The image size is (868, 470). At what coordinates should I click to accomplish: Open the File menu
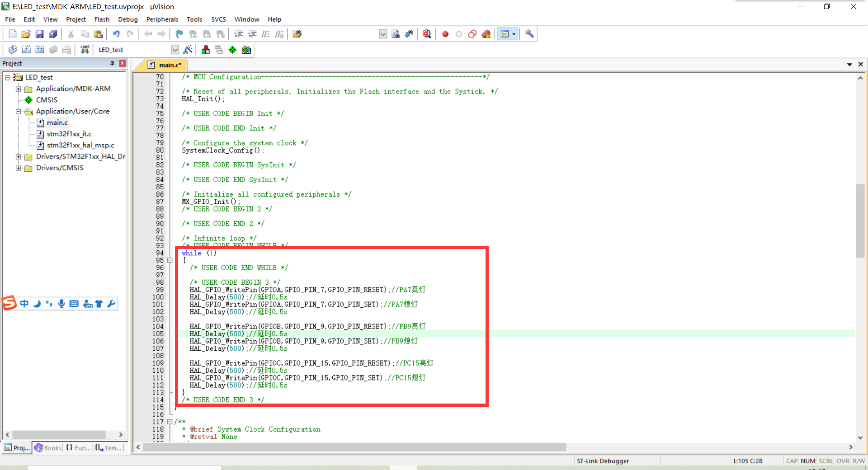[10, 19]
